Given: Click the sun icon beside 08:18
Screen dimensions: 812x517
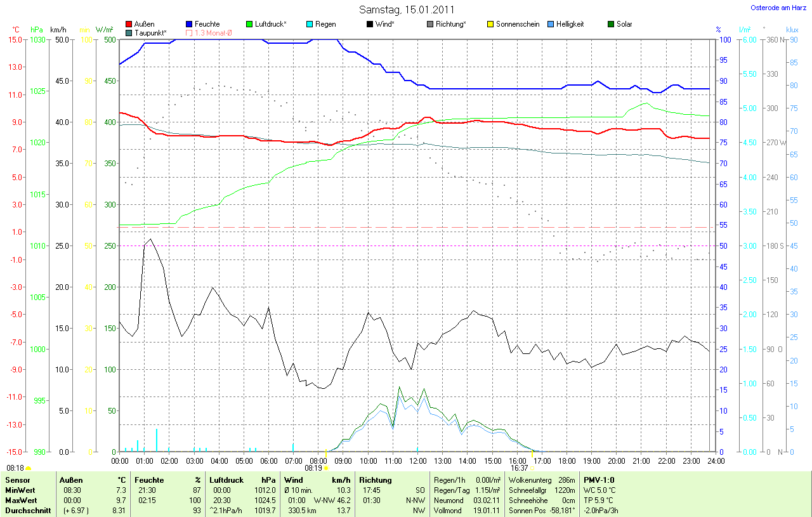Looking at the screenshot, I should pos(29,468).
